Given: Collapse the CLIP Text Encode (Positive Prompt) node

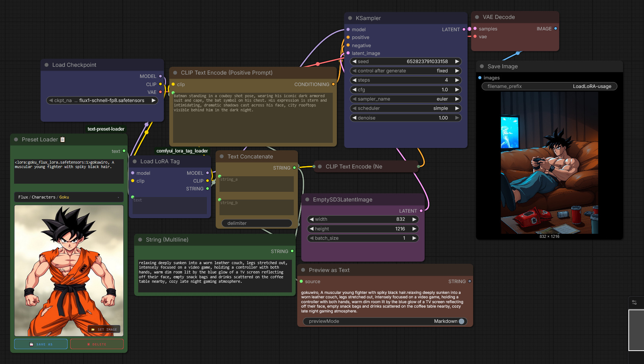Looking at the screenshot, I should pos(175,73).
